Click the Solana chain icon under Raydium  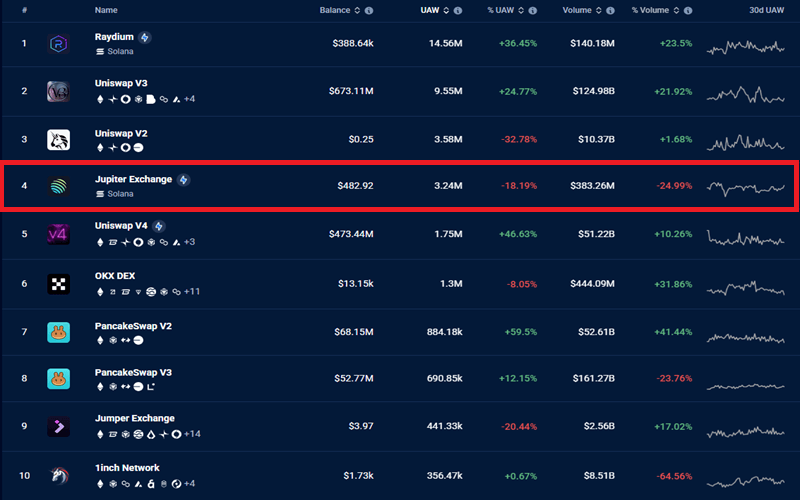(x=100, y=52)
